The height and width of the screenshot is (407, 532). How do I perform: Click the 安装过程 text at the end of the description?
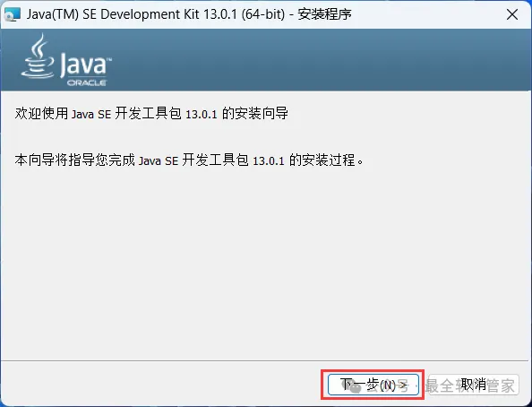point(329,160)
